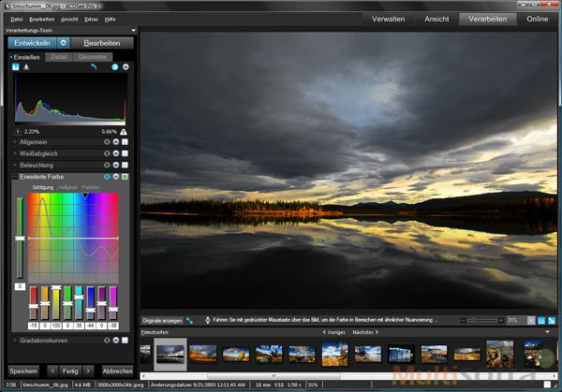The width and height of the screenshot is (562, 392).
Task: Open the Entwickeln dropdown arrow
Action: click(x=63, y=42)
